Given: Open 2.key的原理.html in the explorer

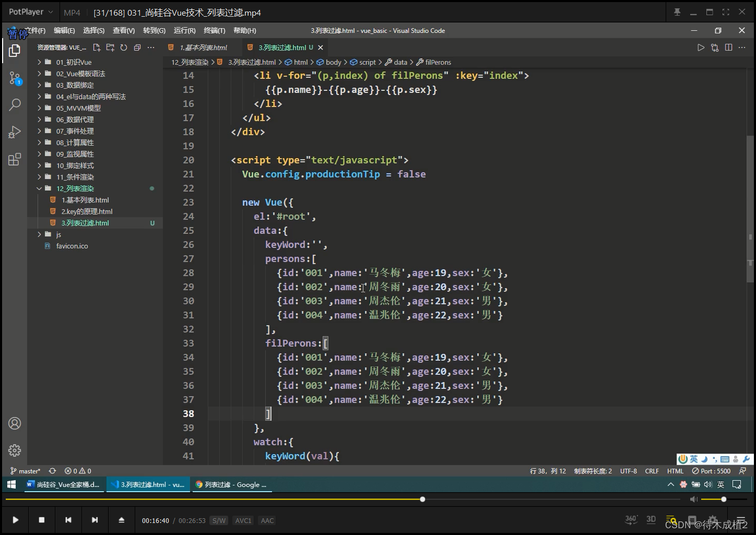Looking at the screenshot, I should point(87,211).
